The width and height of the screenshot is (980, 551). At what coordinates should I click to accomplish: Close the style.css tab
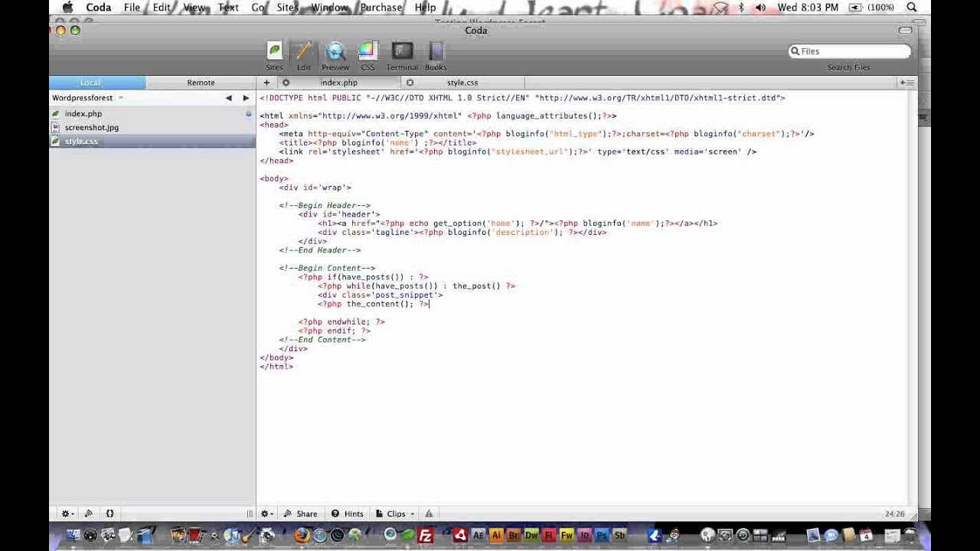click(x=410, y=83)
